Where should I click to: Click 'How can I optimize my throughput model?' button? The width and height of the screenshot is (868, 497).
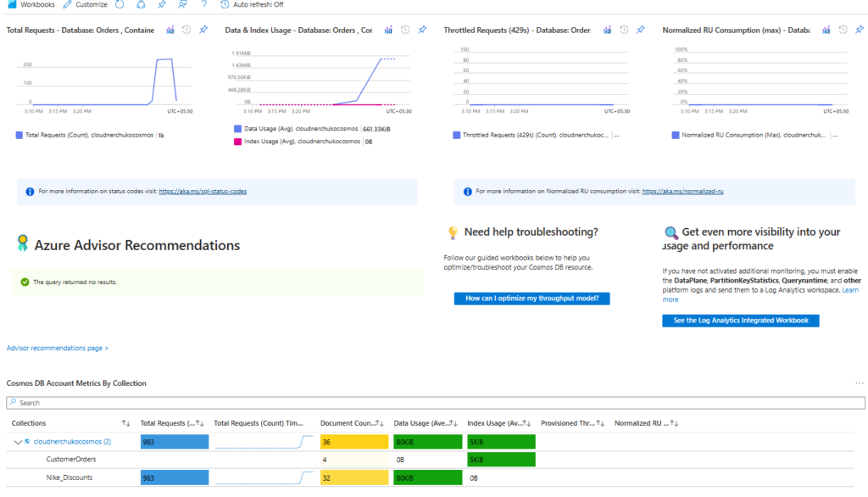pos(531,299)
